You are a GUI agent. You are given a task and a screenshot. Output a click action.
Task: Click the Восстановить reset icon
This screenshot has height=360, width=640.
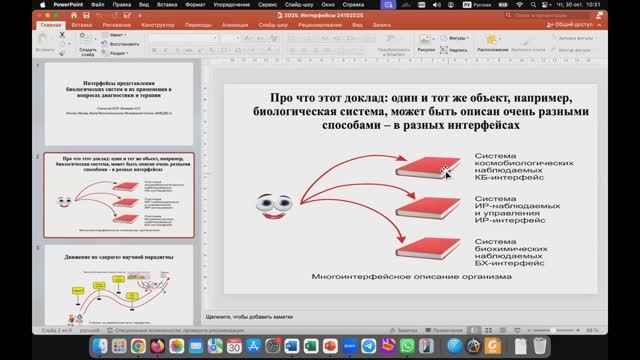104,44
